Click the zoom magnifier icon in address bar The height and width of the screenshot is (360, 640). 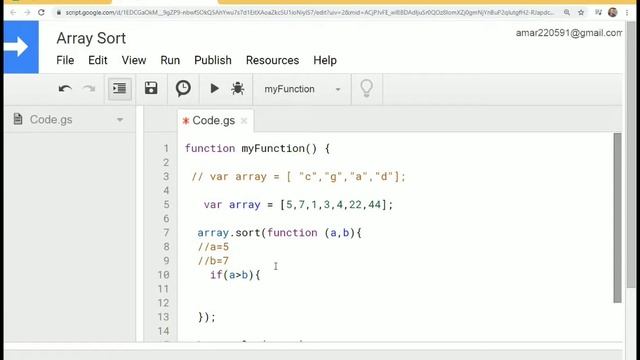(x=567, y=13)
